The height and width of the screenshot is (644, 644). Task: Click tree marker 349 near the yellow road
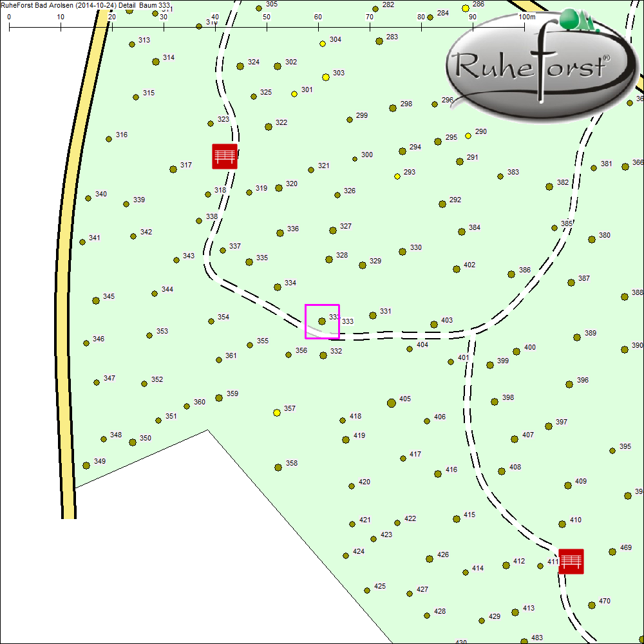[86, 465]
